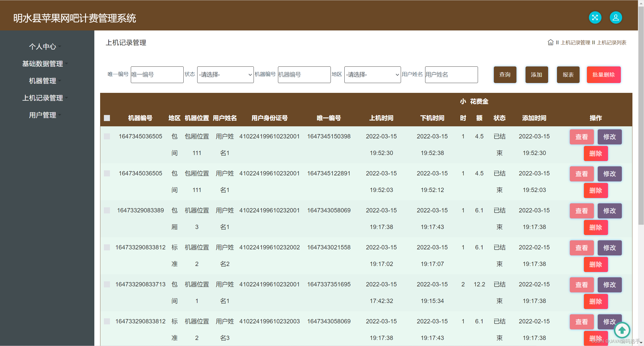Click the 查询 search button
The height and width of the screenshot is (346, 644).
(x=505, y=75)
